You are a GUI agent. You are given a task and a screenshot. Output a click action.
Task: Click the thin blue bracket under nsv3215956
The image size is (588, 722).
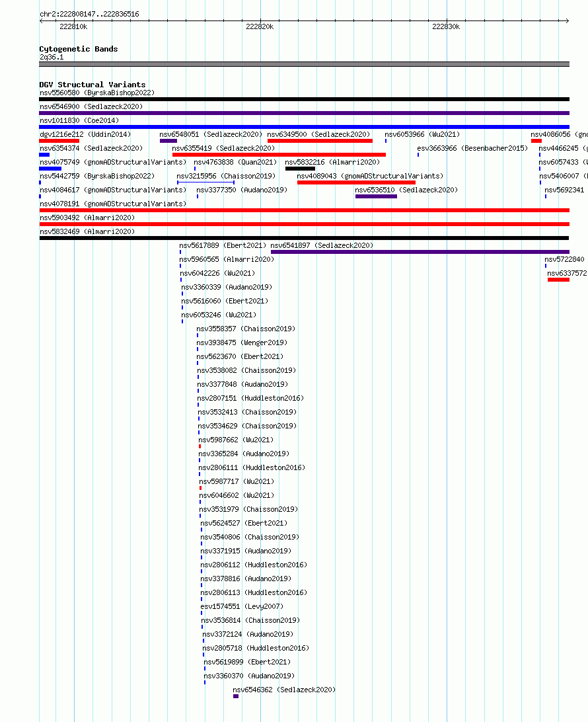click(205, 182)
